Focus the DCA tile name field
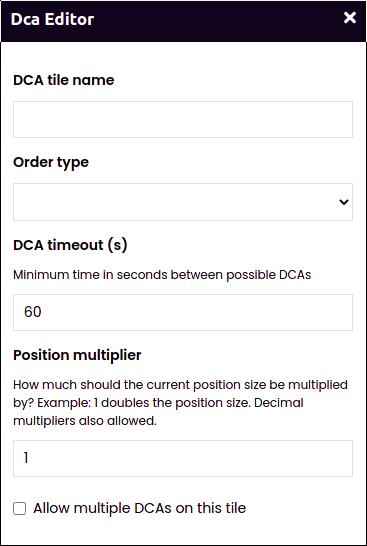Viewport: 367px width, 546px height. pos(183,119)
